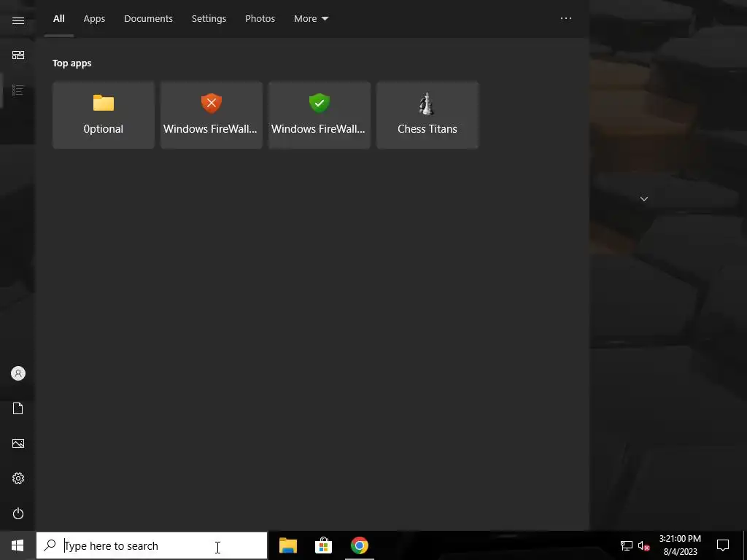Click the Windows Start button

[x=18, y=545]
